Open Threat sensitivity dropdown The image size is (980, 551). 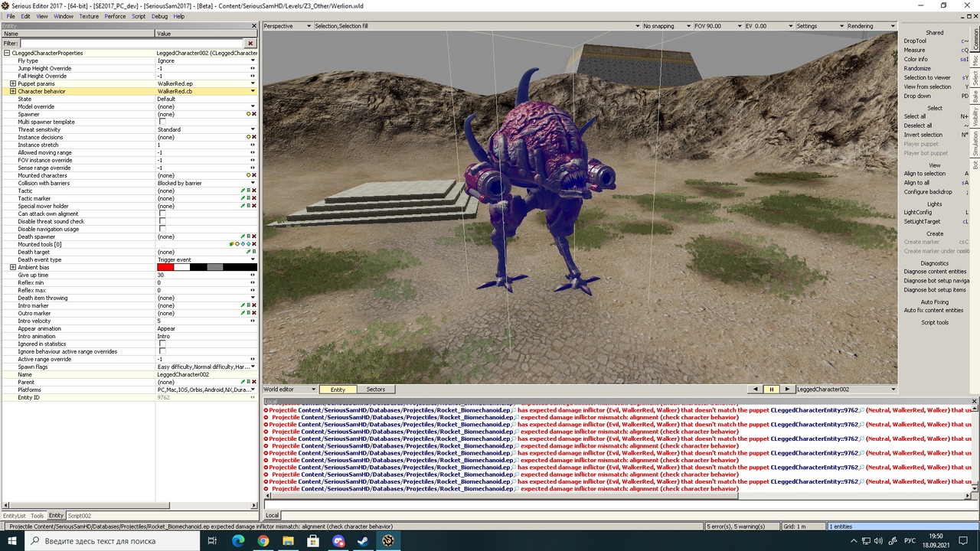(253, 129)
